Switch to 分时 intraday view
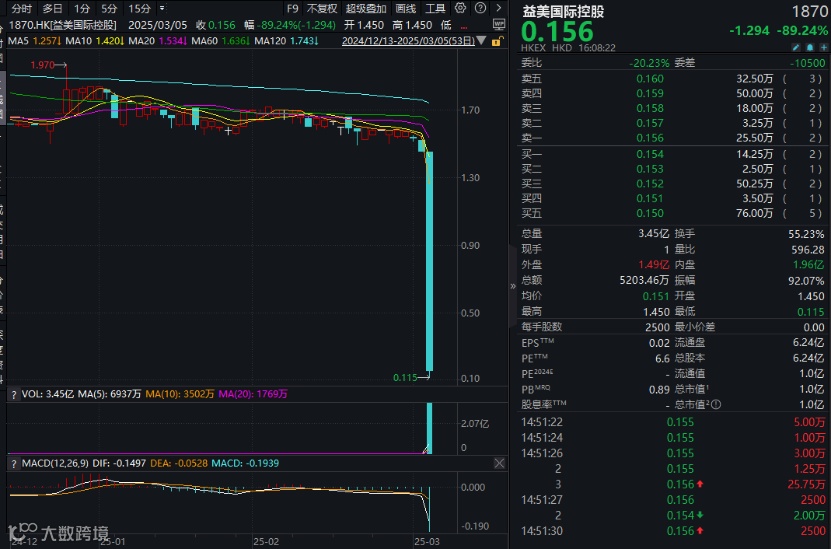831x549 pixels. (22, 8)
